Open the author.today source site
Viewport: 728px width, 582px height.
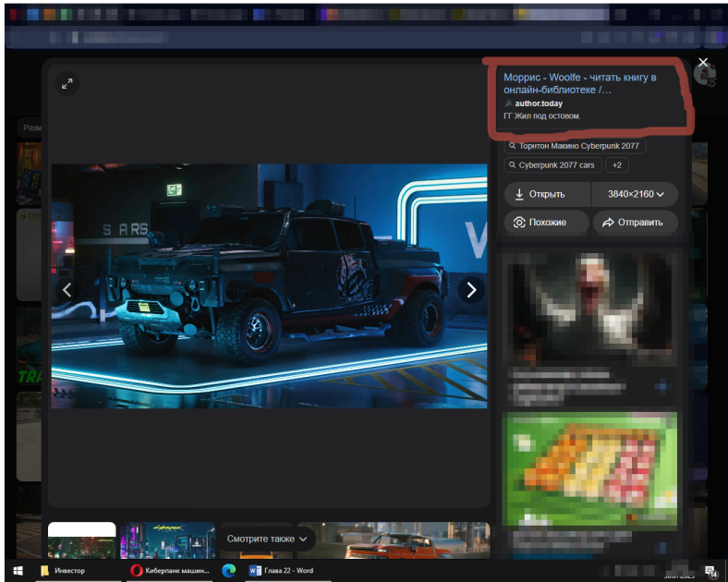(x=539, y=103)
